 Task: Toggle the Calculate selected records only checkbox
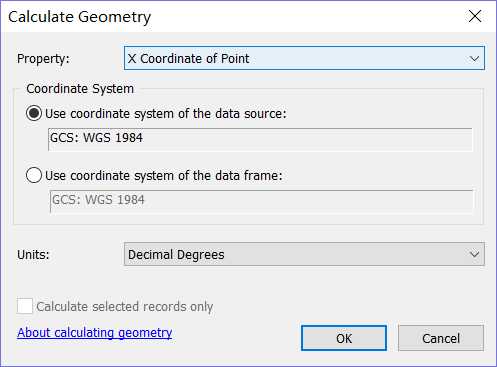tap(25, 306)
